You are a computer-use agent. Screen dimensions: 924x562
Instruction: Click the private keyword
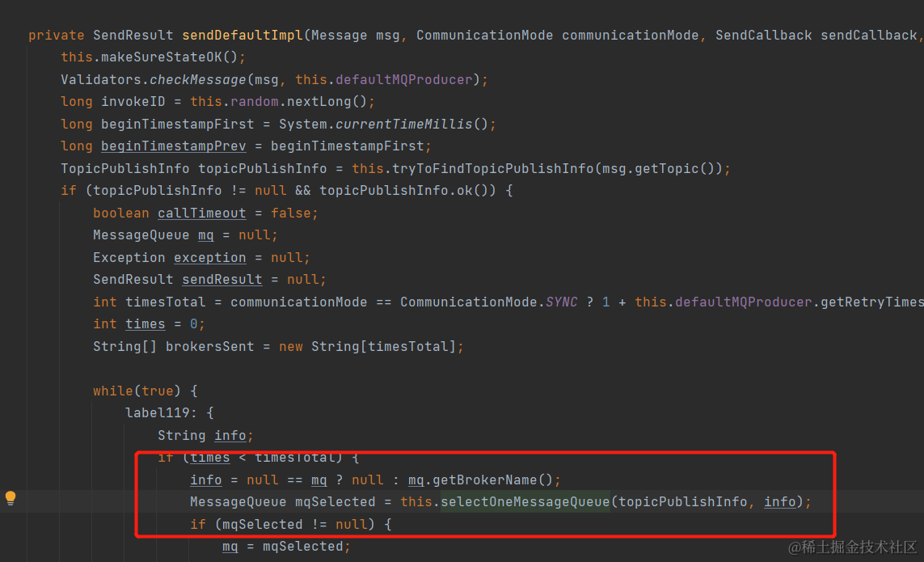coord(57,36)
